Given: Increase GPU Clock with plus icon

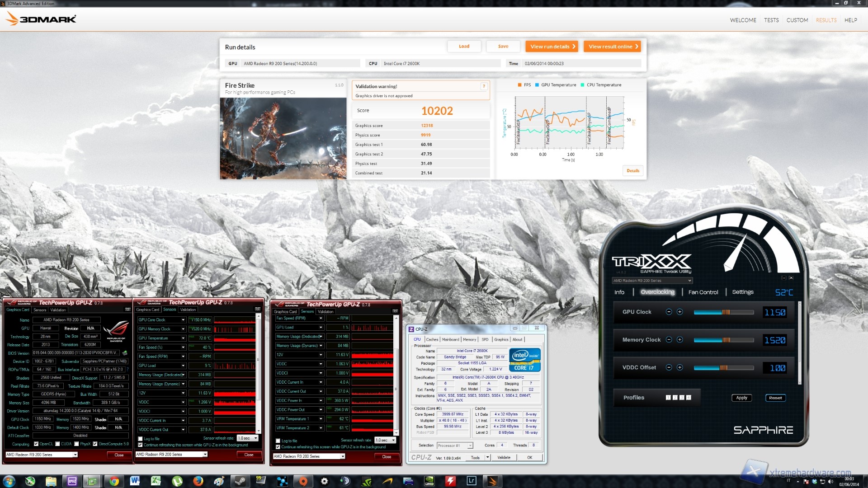Looking at the screenshot, I should click(679, 312).
